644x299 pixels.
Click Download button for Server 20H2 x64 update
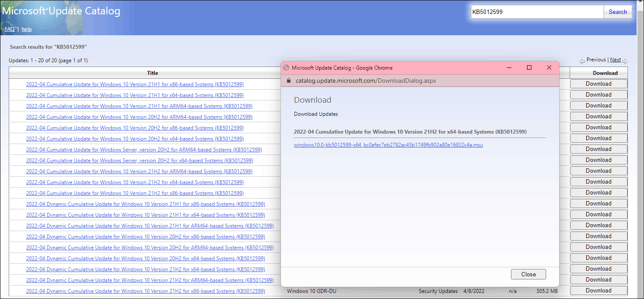click(598, 160)
